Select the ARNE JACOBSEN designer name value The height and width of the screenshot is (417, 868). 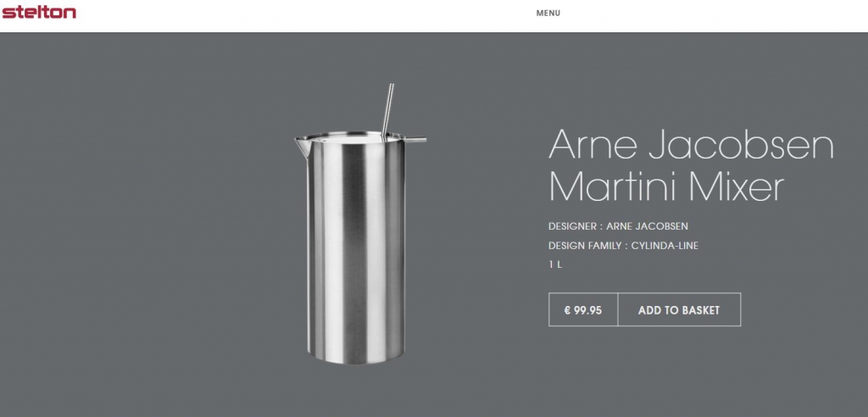(647, 226)
